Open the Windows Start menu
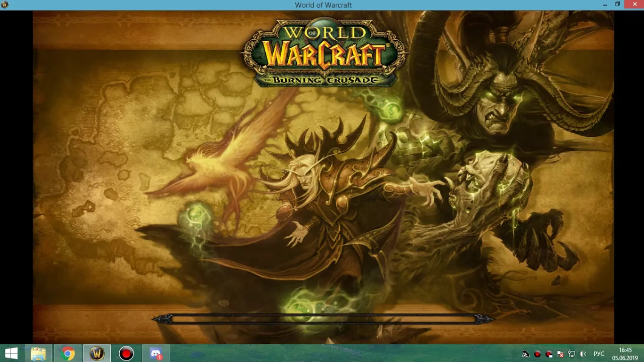 11,353
